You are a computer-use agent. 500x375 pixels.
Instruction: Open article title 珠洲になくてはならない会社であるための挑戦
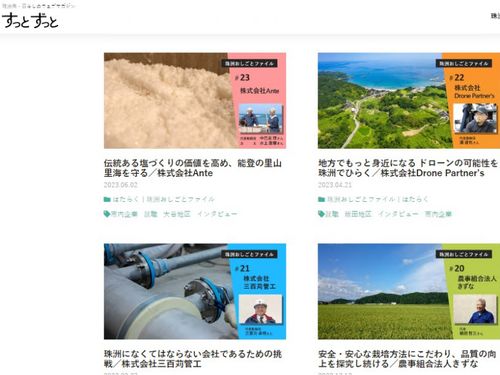(193, 359)
